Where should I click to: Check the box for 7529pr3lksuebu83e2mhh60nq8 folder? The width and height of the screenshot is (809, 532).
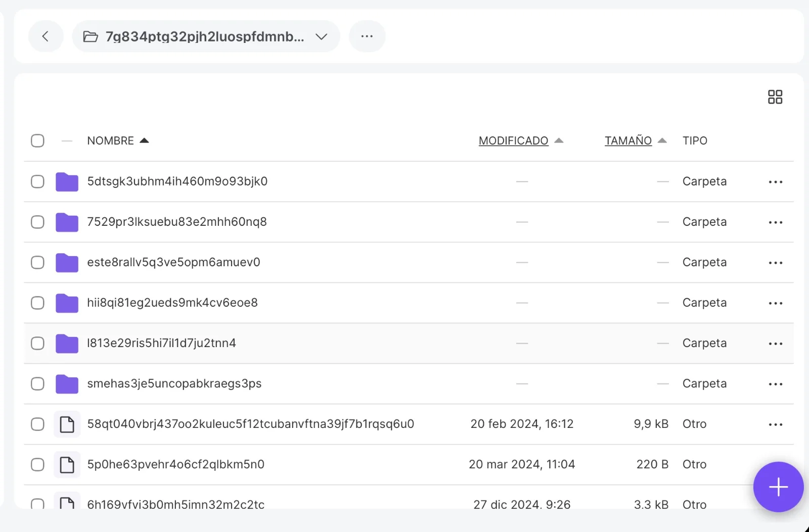pyautogui.click(x=37, y=222)
